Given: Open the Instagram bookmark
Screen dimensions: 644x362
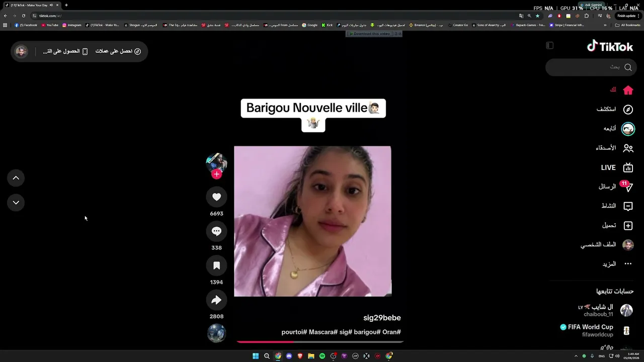Looking at the screenshot, I should pos(72,25).
